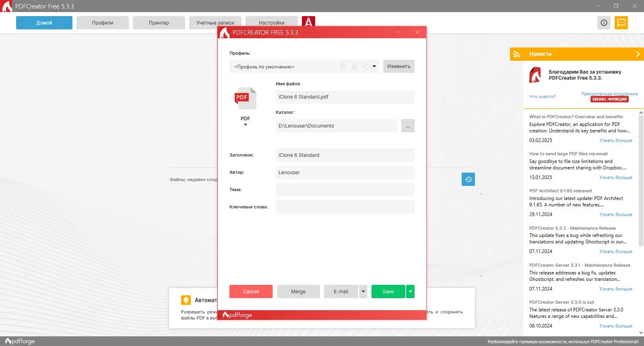This screenshot has width=644, height=346.
Task: Click the Автор field containing Lenouser
Action: [x=345, y=173]
